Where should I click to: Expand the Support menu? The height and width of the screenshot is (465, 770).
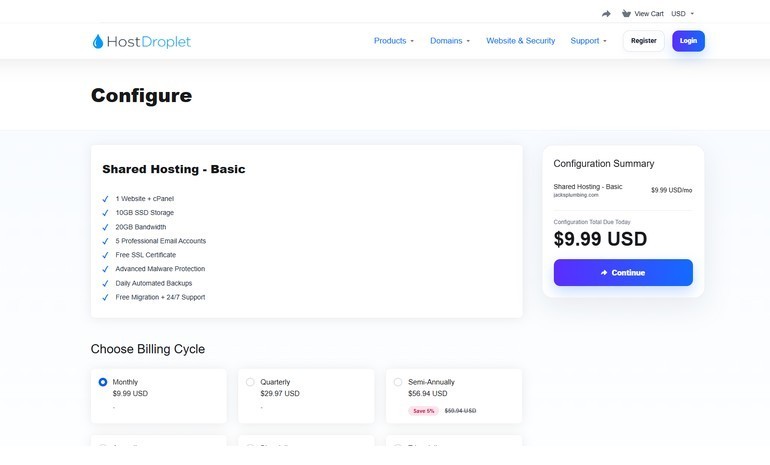coord(588,41)
